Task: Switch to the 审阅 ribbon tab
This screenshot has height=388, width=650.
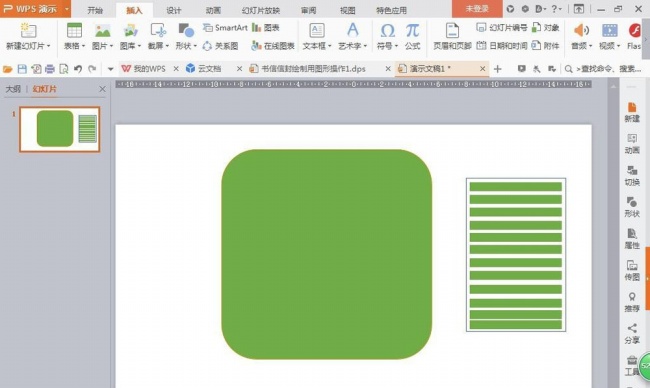Action: point(308,10)
